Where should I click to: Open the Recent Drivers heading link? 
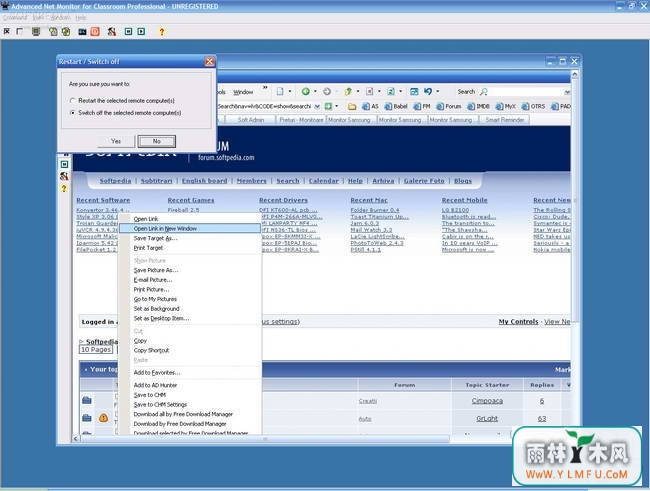pos(284,200)
